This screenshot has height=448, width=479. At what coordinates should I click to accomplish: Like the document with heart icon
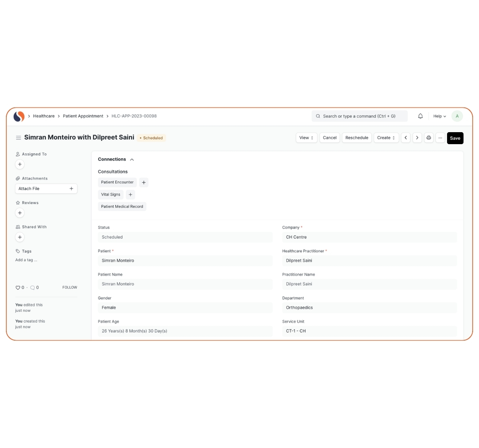click(18, 287)
